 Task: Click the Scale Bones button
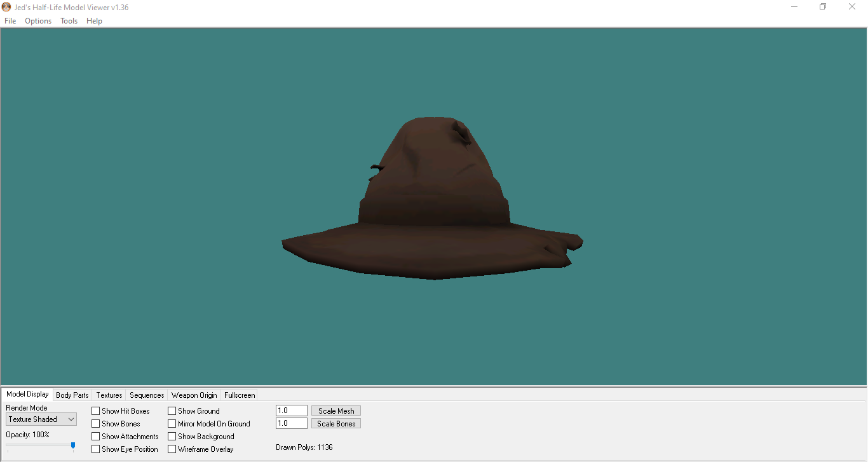tap(336, 424)
